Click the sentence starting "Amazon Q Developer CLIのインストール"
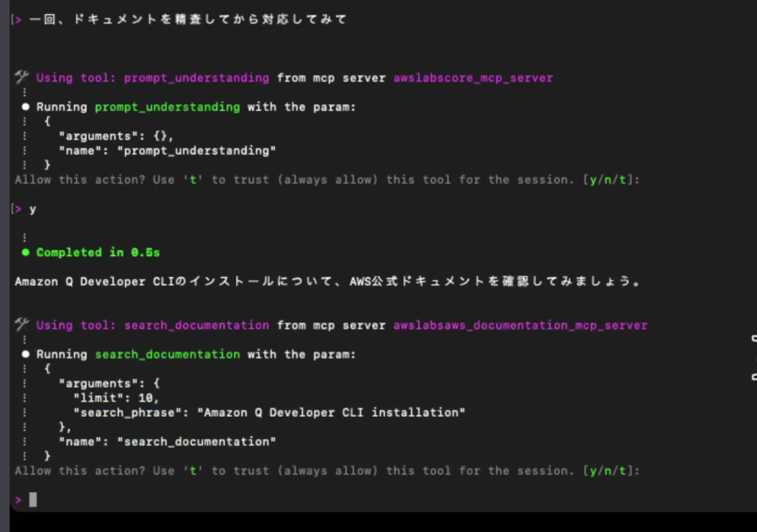 (x=327, y=282)
